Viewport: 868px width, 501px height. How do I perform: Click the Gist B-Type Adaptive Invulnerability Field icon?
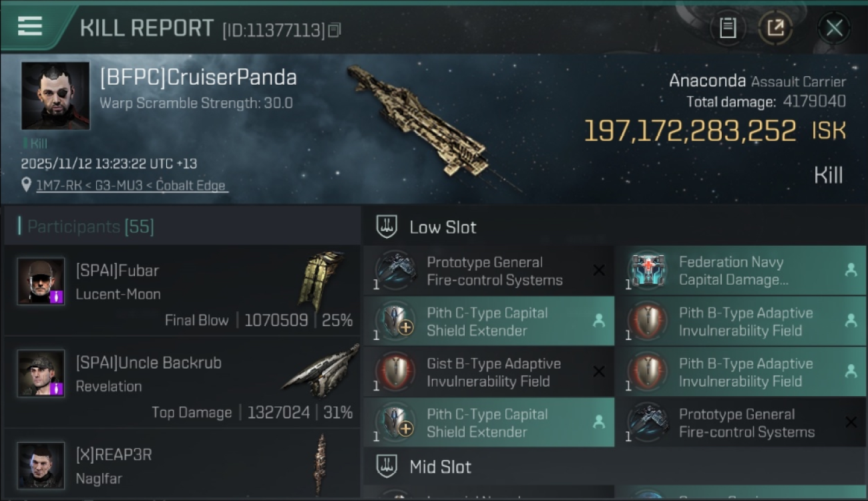pyautogui.click(x=395, y=372)
